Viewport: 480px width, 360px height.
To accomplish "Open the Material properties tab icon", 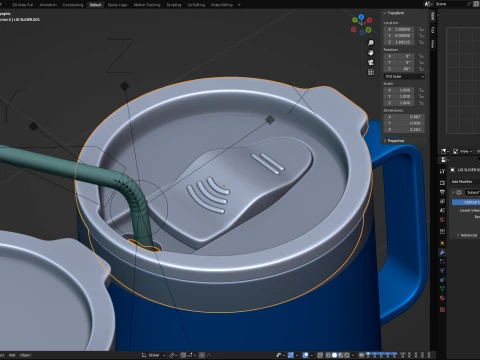I will pyautogui.click(x=442, y=298).
